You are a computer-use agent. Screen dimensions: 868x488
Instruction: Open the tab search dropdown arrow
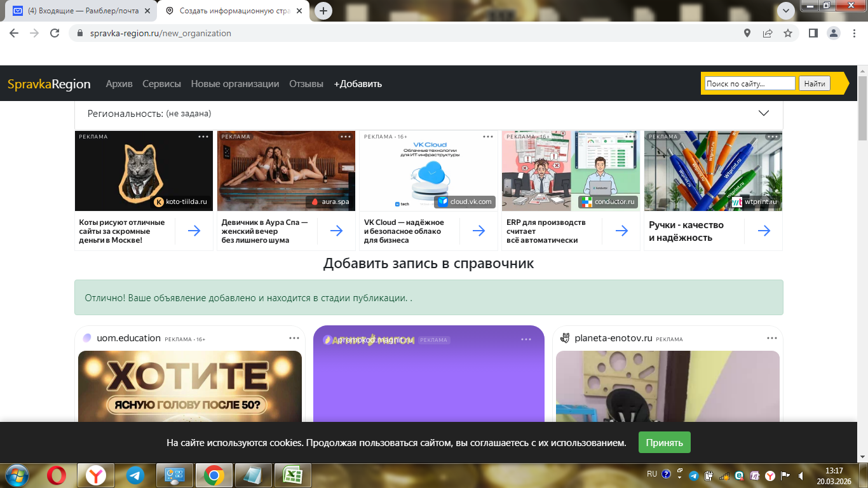[x=786, y=10]
